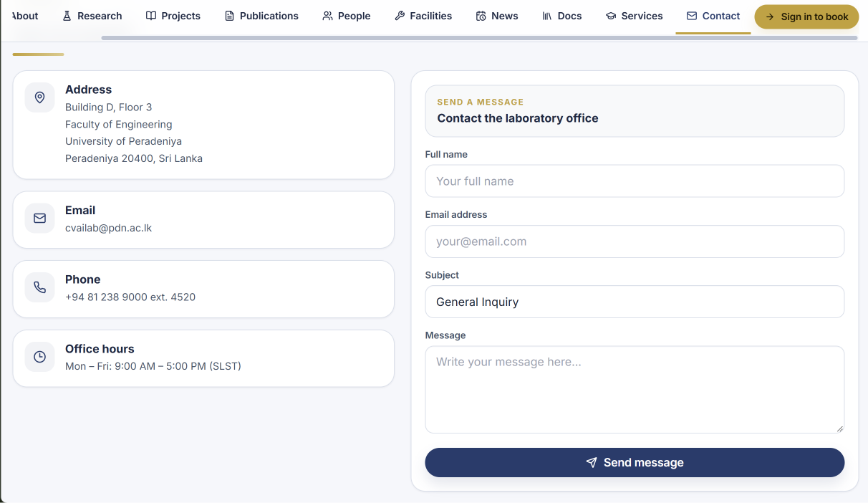The image size is (868, 503).
Task: Click the Contact the laboratory office heading
Action: pyautogui.click(x=518, y=118)
